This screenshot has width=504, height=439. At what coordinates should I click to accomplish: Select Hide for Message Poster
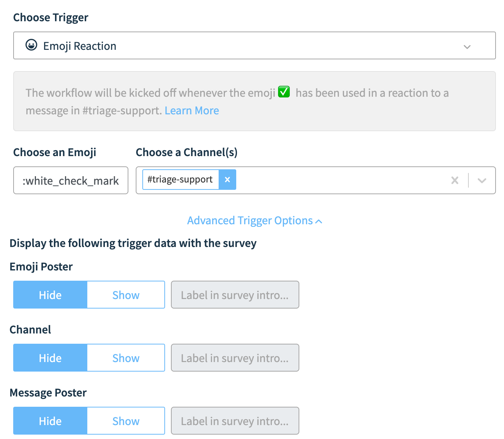point(50,421)
